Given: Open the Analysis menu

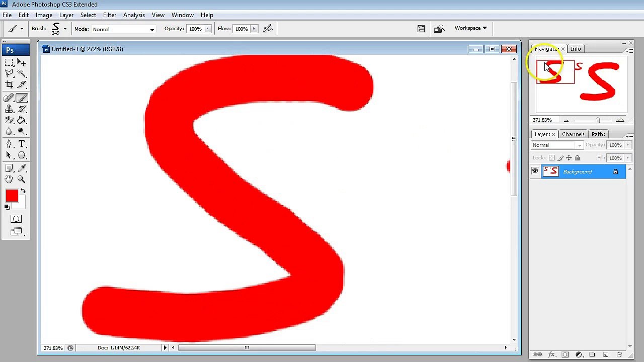Looking at the screenshot, I should pyautogui.click(x=134, y=15).
